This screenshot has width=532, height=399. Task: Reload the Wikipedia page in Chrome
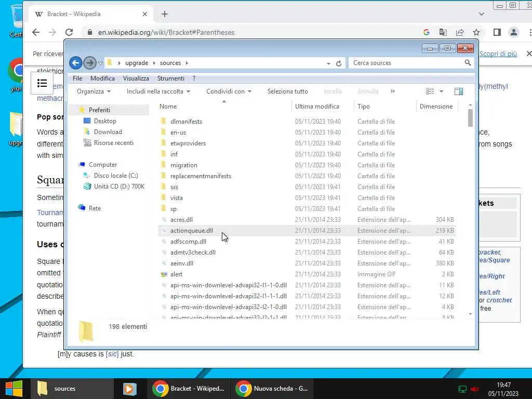pos(69,32)
